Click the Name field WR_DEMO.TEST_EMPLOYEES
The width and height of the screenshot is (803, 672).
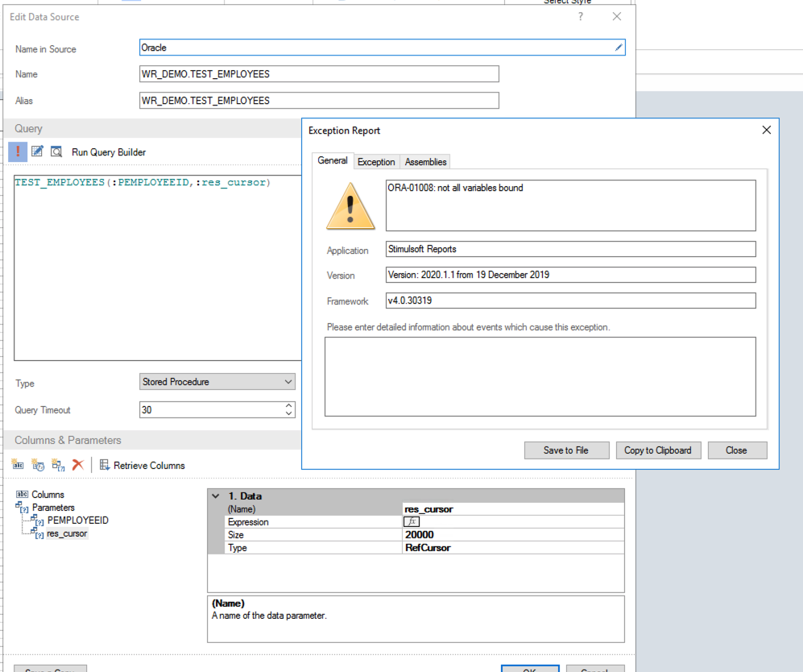pyautogui.click(x=319, y=74)
